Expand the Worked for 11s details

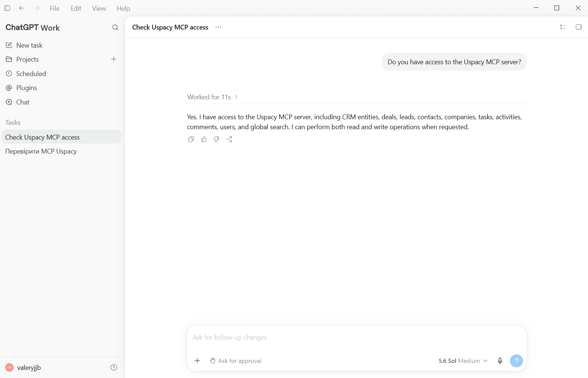pos(212,97)
